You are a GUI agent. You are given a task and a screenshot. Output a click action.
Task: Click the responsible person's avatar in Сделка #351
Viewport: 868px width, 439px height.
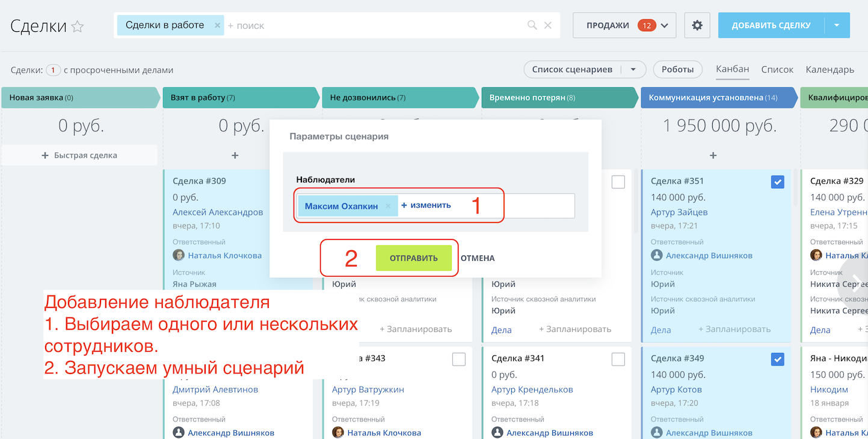coord(657,255)
